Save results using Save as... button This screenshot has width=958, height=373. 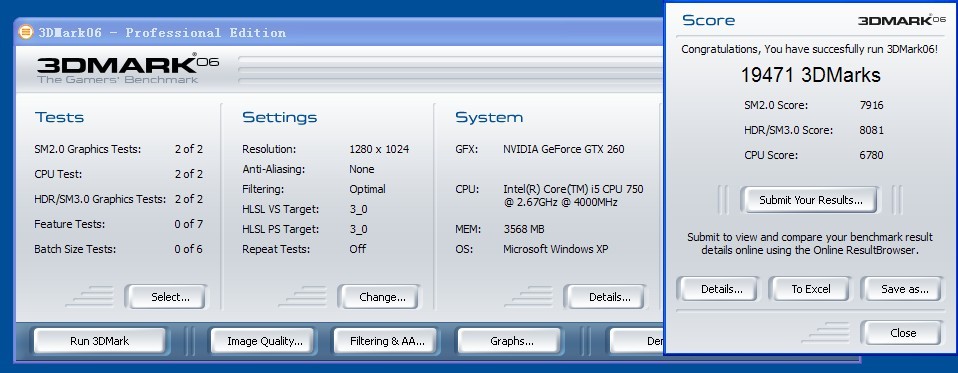click(x=902, y=289)
